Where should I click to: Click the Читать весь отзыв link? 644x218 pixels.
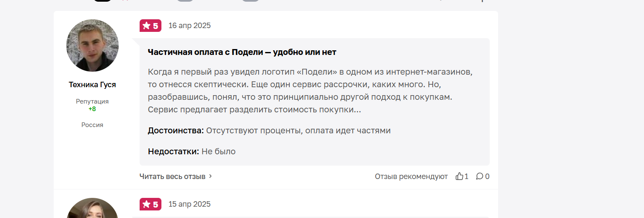[x=172, y=176]
